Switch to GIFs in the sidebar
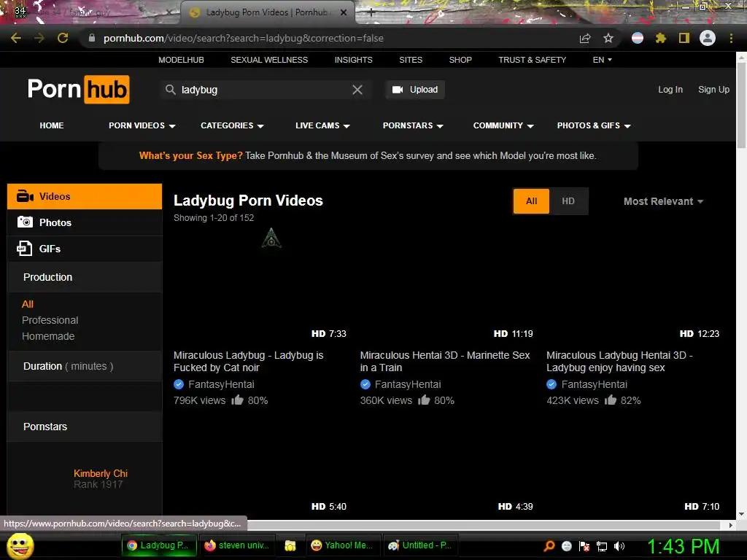 pyautogui.click(x=85, y=249)
